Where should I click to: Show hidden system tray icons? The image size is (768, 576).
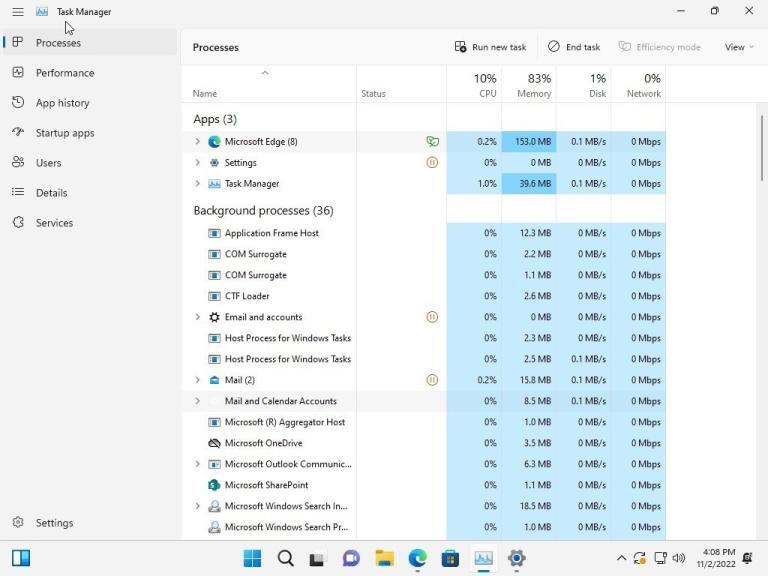[621, 558]
